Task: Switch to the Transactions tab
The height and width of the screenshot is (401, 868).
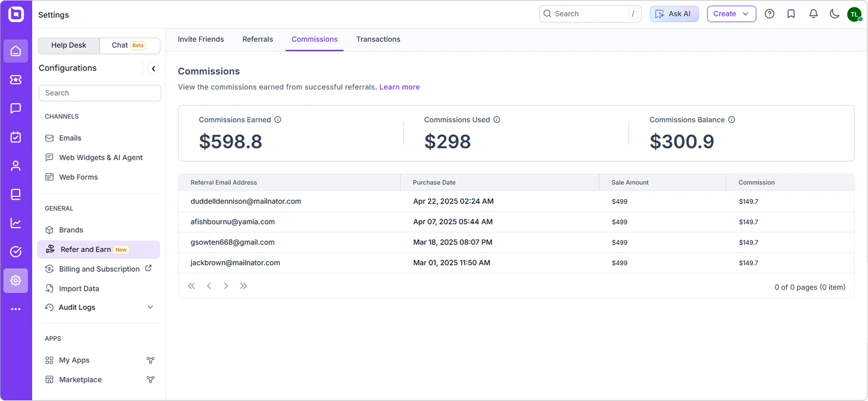Action: point(378,39)
